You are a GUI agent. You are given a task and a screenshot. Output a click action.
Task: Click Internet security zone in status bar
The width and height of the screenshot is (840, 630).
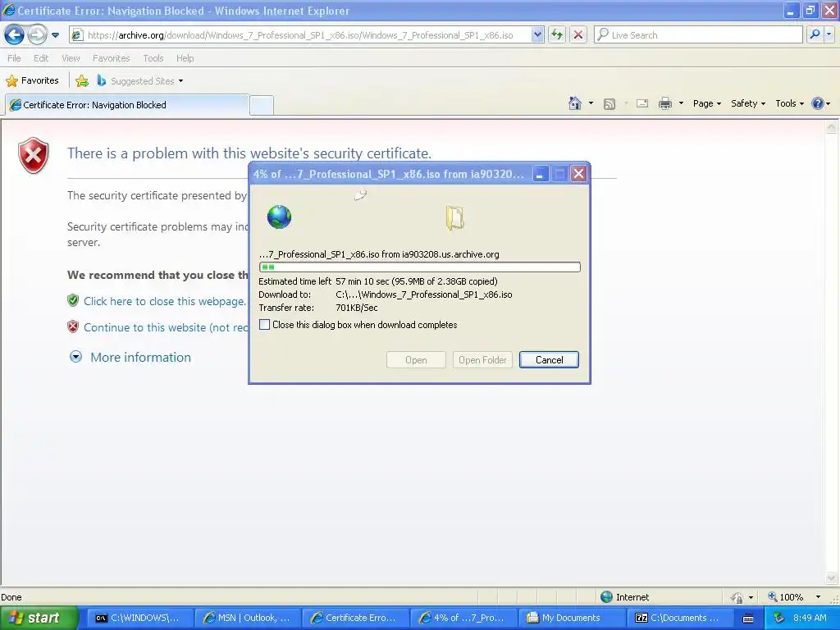point(624,597)
